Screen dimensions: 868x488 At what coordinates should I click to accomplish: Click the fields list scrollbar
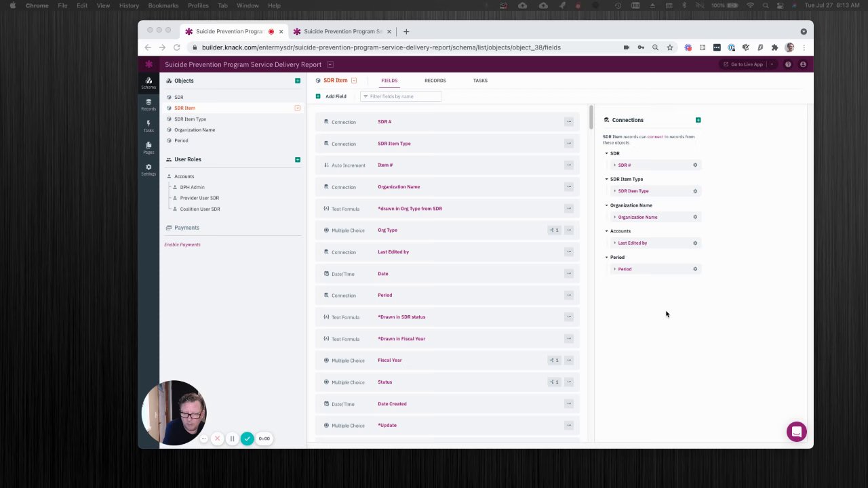click(591, 118)
